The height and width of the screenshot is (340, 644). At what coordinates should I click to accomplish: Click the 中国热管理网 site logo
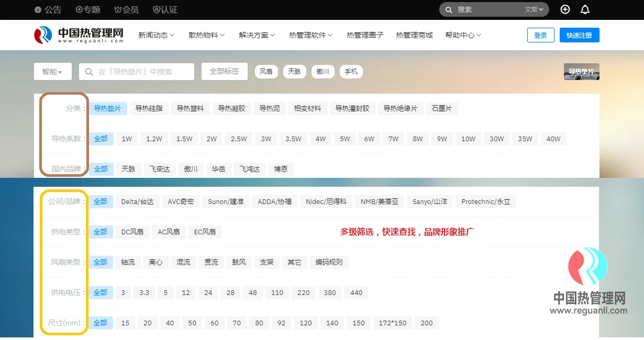79,35
